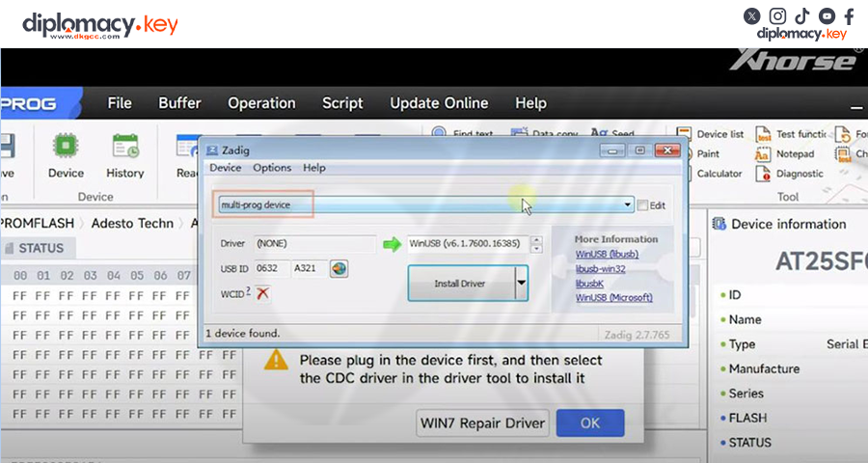Click the Type row in Device information
Viewport: 868px width, 463px height.
tap(794, 344)
